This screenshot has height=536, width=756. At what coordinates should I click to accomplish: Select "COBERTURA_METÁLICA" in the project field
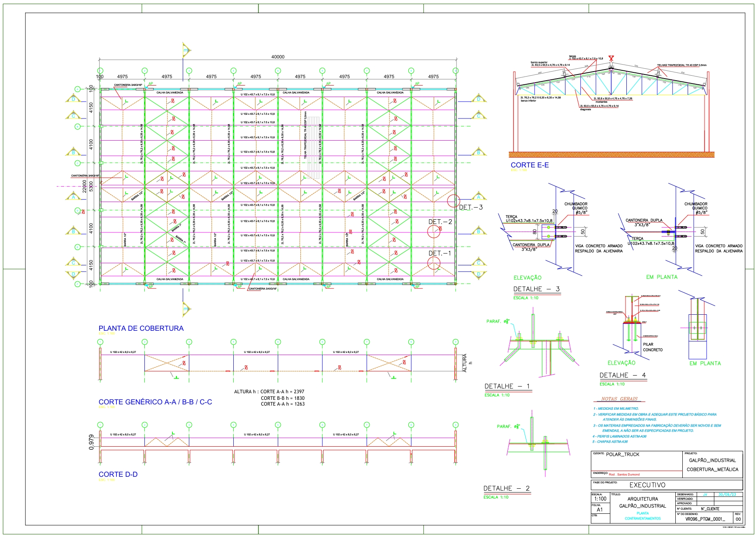click(712, 469)
